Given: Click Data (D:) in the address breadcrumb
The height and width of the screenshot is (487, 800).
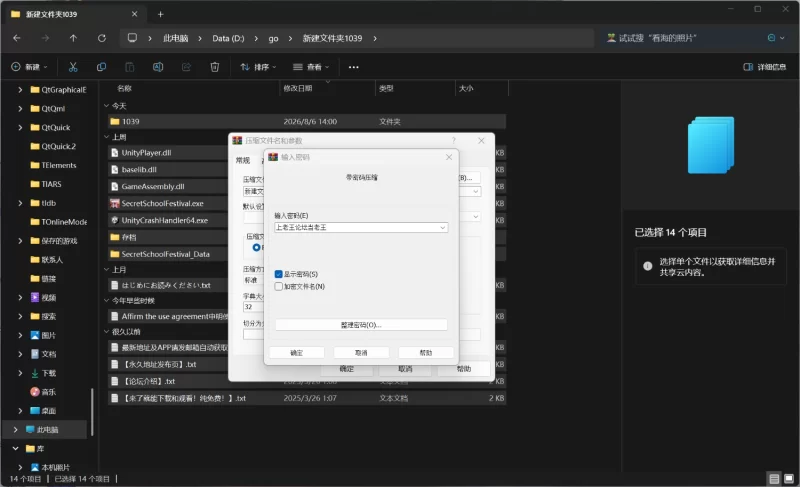Looking at the screenshot, I should point(228,38).
